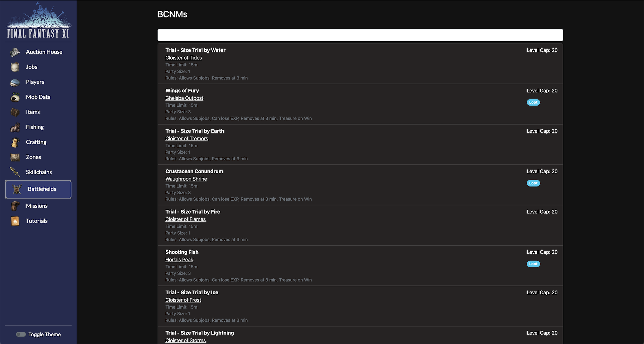Open the Missions menu item

pyautogui.click(x=37, y=206)
